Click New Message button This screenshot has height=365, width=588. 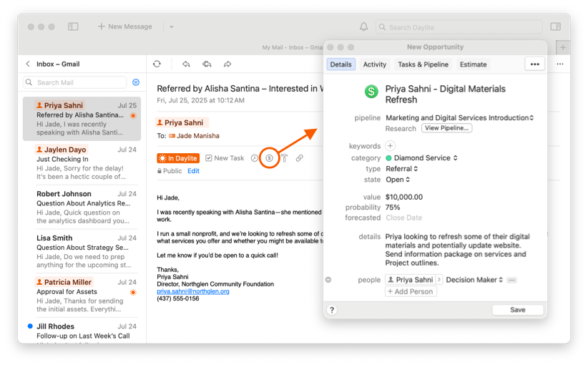pyautogui.click(x=125, y=26)
